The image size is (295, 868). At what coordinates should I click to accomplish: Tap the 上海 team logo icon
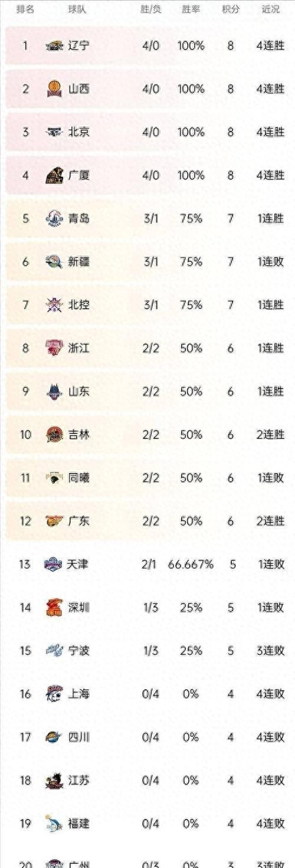tap(54, 694)
